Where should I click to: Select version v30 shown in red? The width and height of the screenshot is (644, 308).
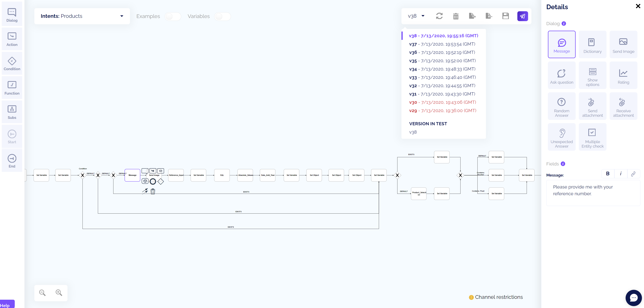point(442,102)
